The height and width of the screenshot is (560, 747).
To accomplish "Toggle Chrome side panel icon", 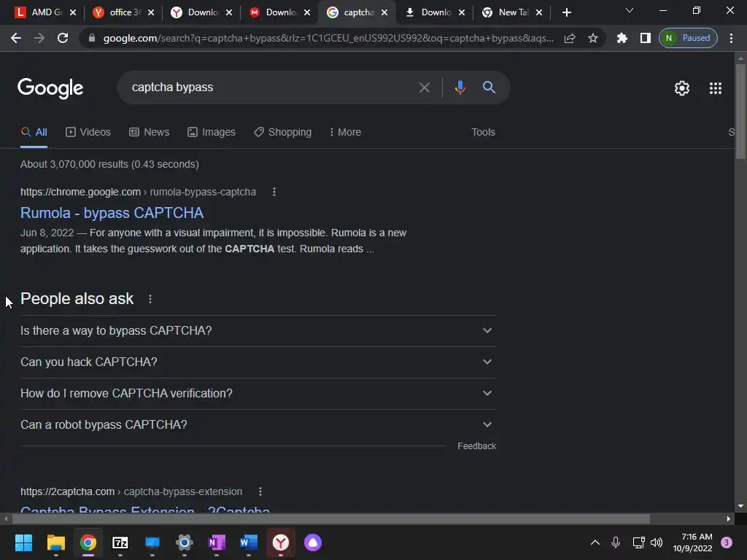I will tap(646, 38).
